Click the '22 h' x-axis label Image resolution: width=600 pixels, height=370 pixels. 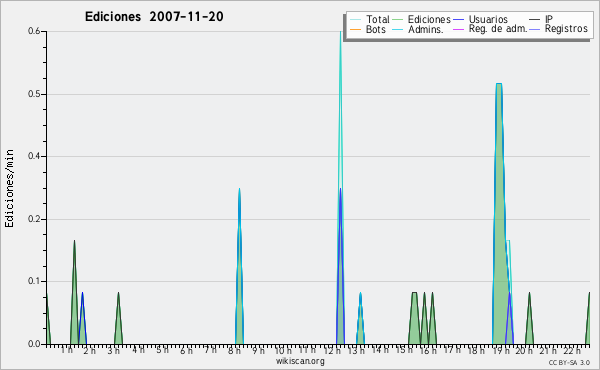(x=572, y=351)
